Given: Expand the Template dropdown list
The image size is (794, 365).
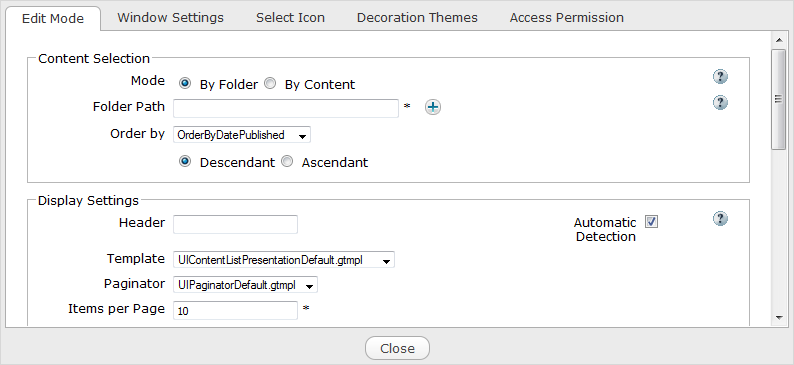Looking at the screenshot, I should 284,260.
